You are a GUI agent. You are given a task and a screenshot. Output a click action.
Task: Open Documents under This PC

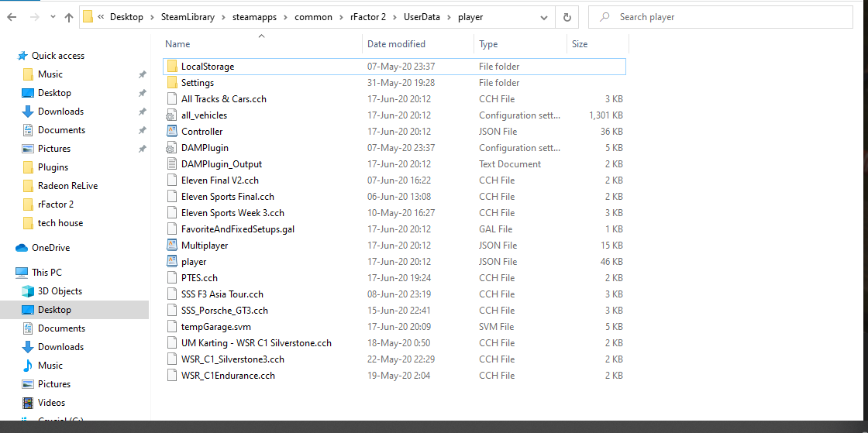click(x=61, y=328)
